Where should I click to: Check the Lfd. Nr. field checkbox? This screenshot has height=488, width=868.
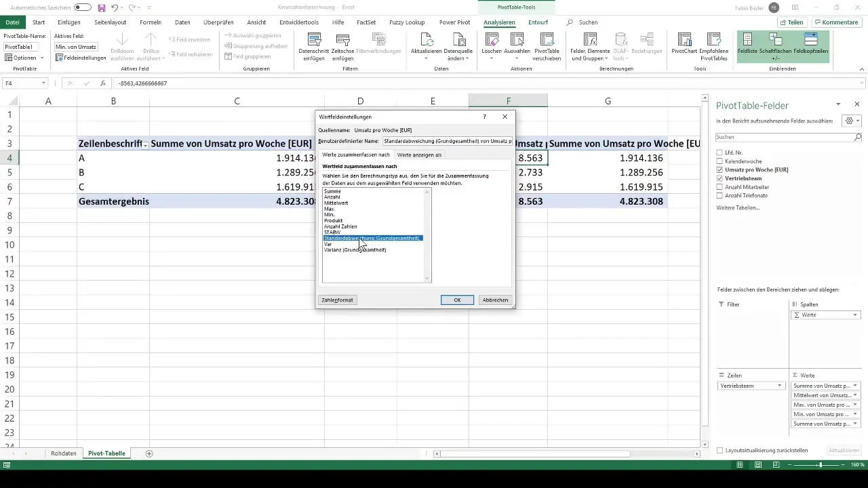720,152
